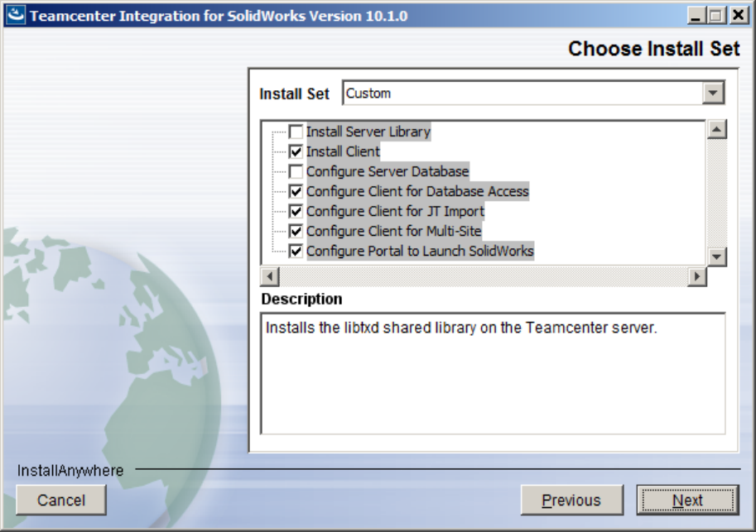Screen dimensions: 756x532
Task: Click the Install Set combo box showing Custom
Action: 533,93
